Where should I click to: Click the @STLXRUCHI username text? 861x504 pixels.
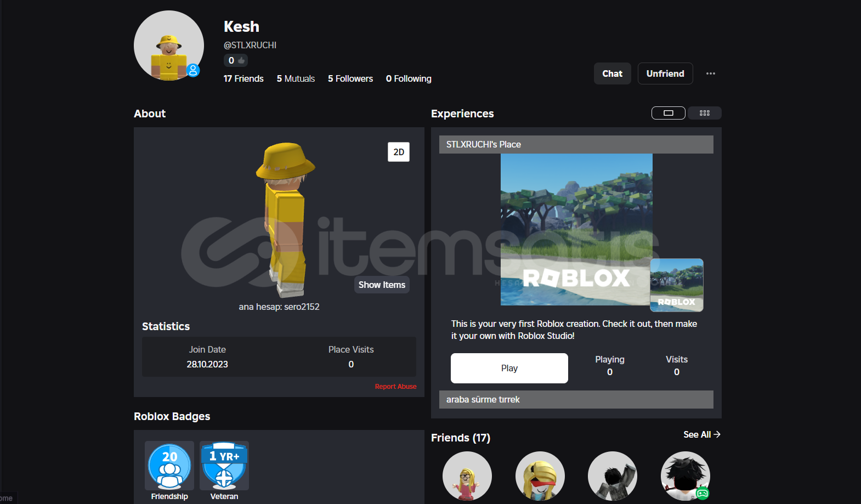250,45
